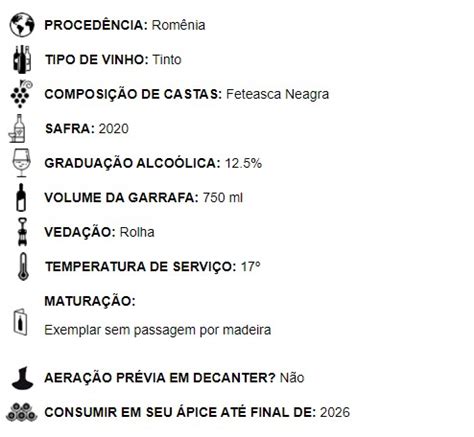Viewport: 474px width, 437px height.
Task: Click the black bottle icon for volume
Action: click(21, 197)
